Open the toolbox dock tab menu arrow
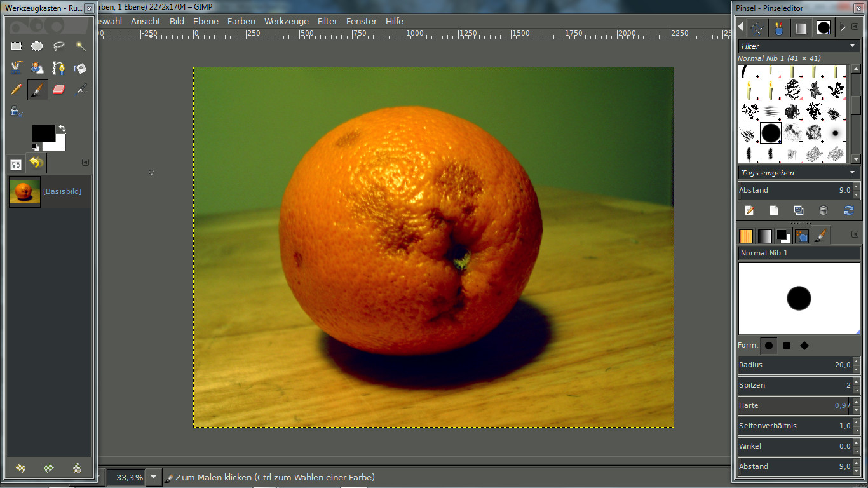Image resolution: width=868 pixels, height=488 pixels. [x=85, y=163]
